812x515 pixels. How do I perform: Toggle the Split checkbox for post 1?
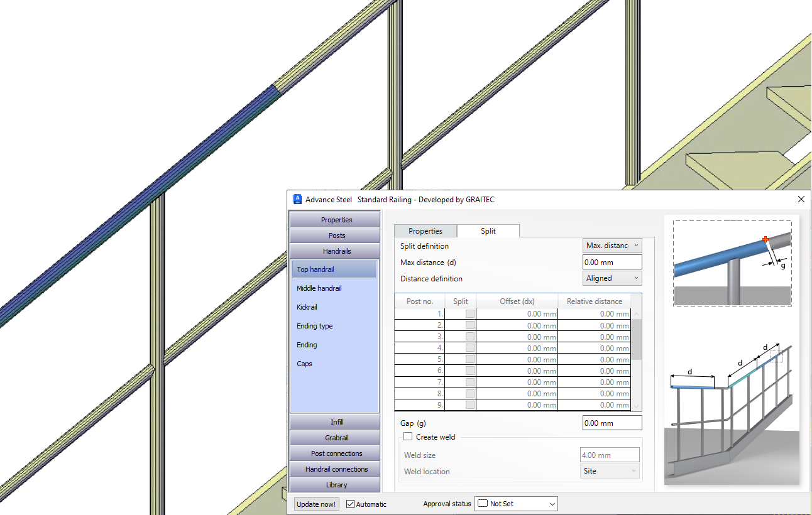coord(470,314)
